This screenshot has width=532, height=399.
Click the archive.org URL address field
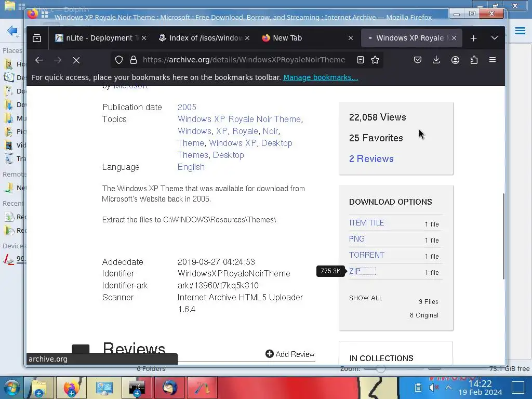(x=244, y=60)
